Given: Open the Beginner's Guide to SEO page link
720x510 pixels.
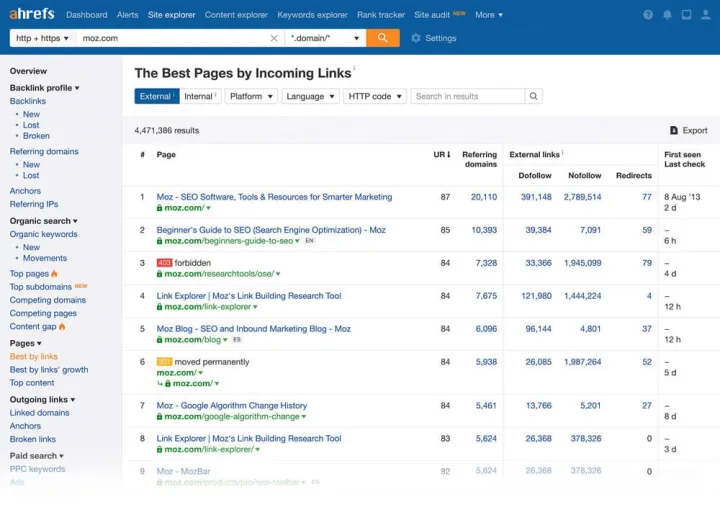Looking at the screenshot, I should point(271,230).
